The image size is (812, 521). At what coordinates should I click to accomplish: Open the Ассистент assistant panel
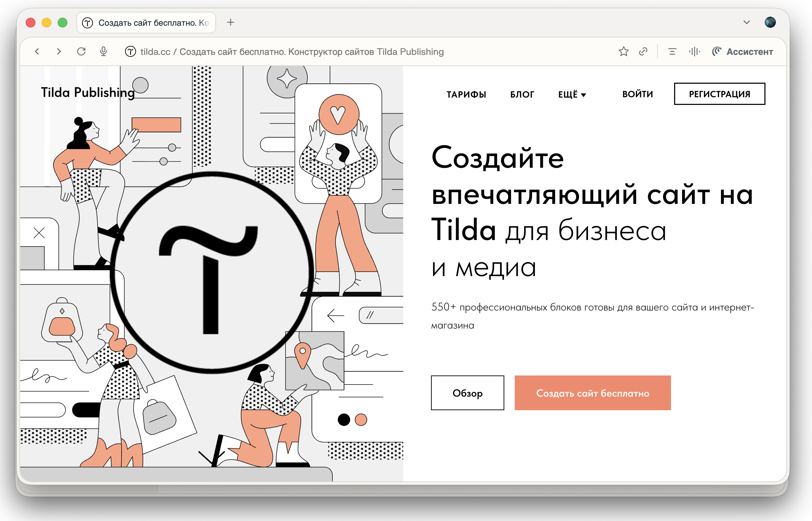pyautogui.click(x=743, y=52)
